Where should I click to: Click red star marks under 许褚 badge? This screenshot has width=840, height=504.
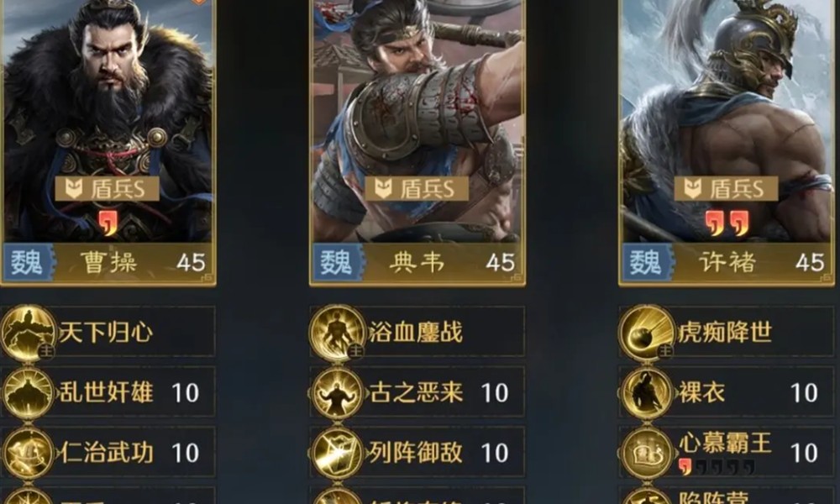(x=727, y=223)
